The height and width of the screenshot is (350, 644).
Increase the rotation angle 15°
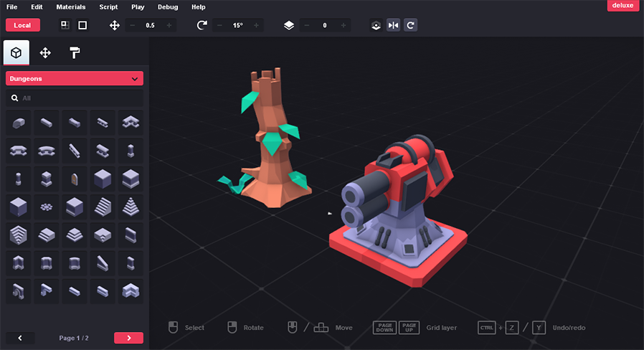256,26
